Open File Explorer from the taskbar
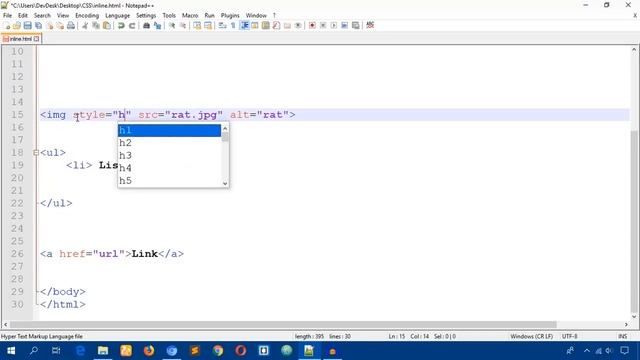 tap(103, 351)
